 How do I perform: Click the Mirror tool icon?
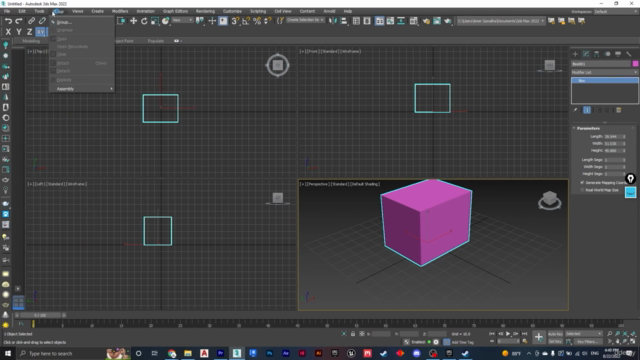[333, 21]
